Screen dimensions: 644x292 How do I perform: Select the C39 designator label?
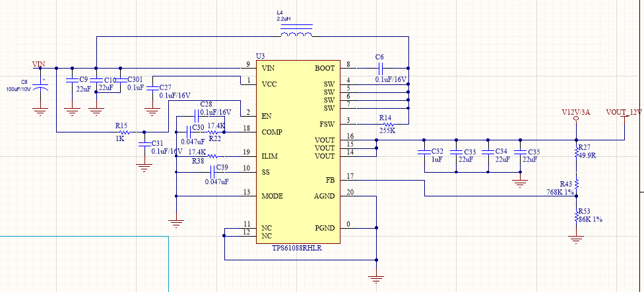(x=222, y=167)
